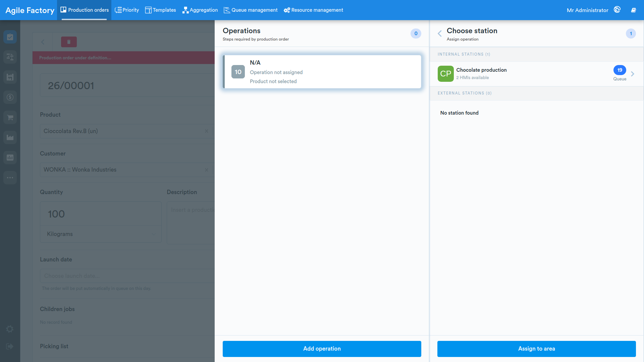Image resolution: width=644 pixels, height=362 pixels.
Task: Open the documentation book icon
Action: [634, 10]
